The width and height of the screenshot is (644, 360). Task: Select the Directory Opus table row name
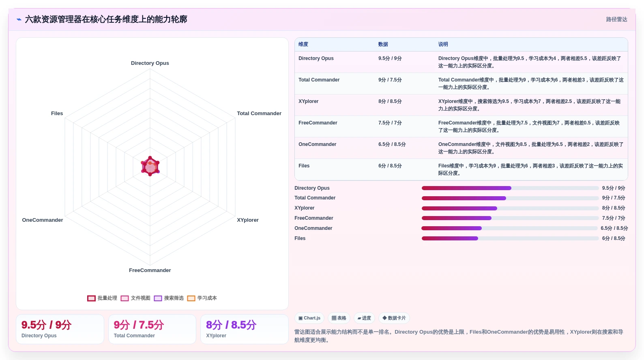pyautogui.click(x=316, y=58)
